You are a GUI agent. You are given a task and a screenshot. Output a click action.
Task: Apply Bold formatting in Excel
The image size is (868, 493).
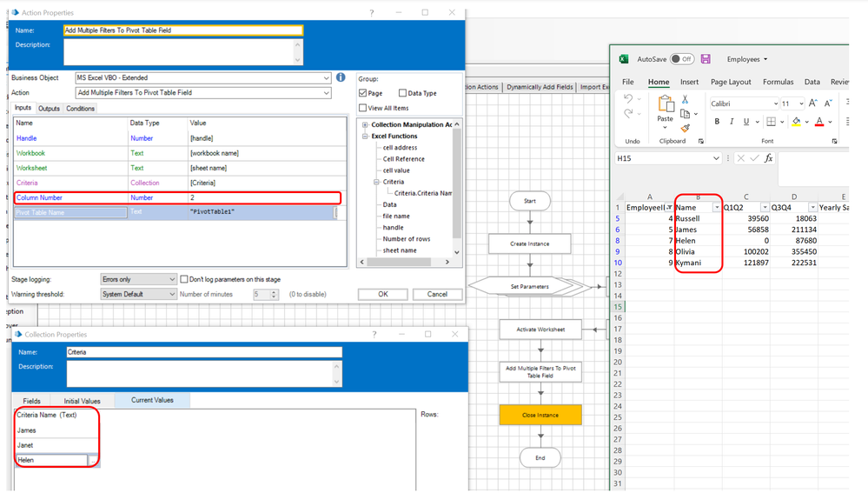point(717,122)
